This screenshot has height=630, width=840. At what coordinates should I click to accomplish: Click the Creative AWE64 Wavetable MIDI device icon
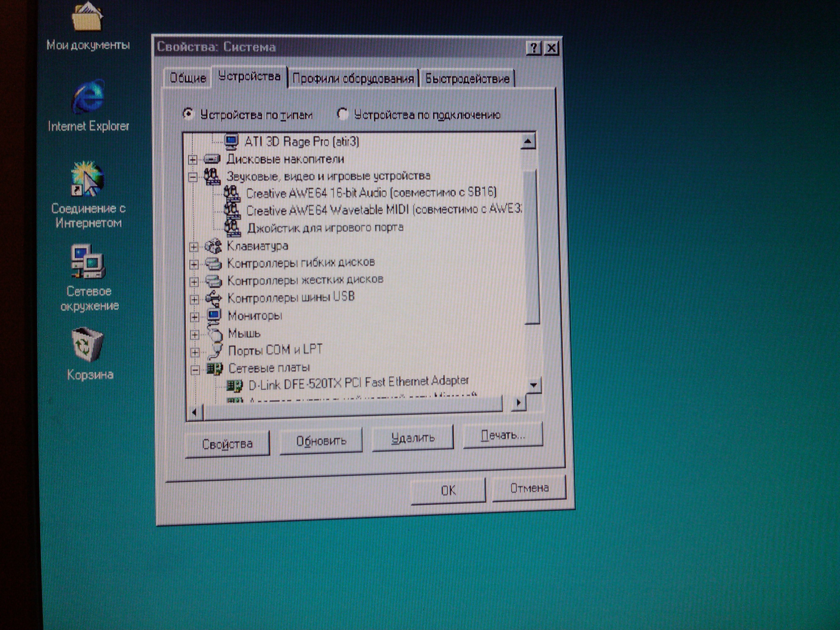232,211
